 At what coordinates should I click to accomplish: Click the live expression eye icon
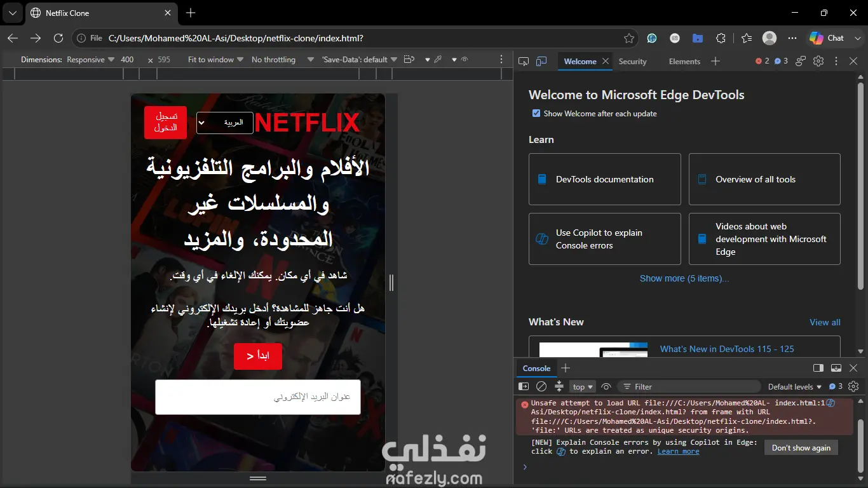(606, 386)
